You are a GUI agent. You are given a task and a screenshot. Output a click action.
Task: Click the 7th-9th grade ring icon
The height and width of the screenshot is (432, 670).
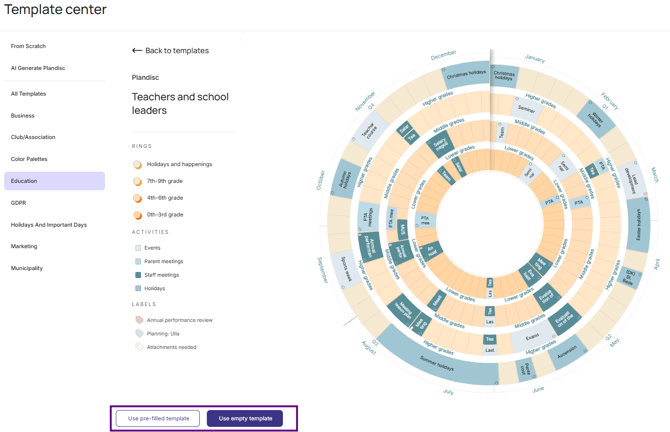pos(137,181)
